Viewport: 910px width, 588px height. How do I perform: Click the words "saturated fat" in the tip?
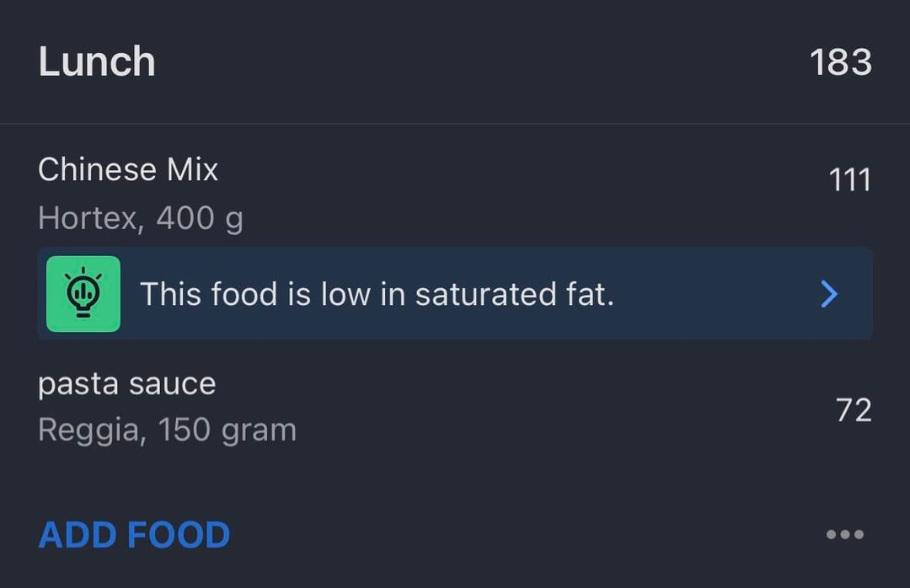[514, 294]
